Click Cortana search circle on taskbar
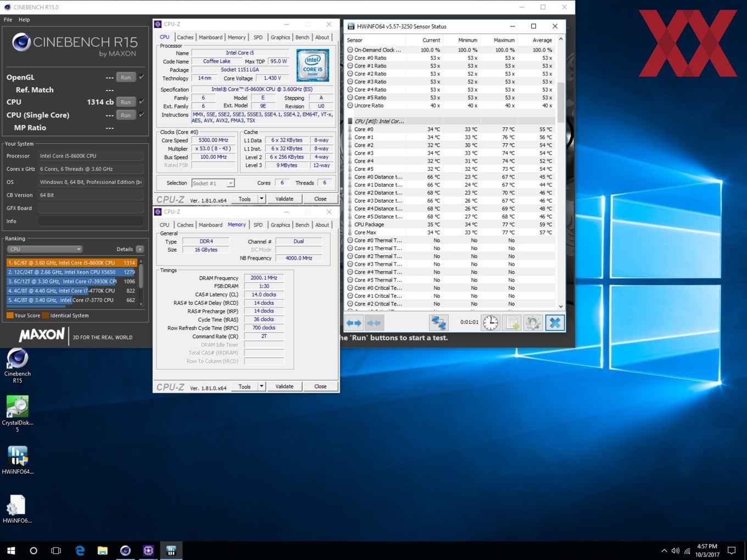 tap(34, 550)
